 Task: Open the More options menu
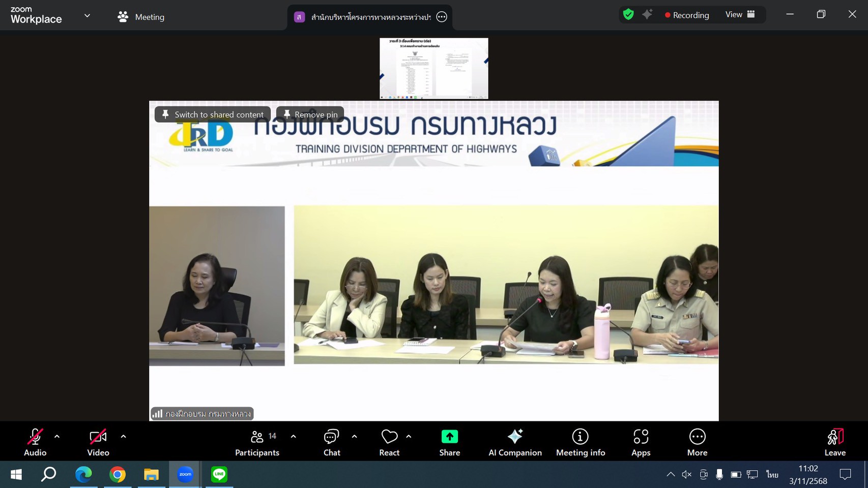point(697,442)
